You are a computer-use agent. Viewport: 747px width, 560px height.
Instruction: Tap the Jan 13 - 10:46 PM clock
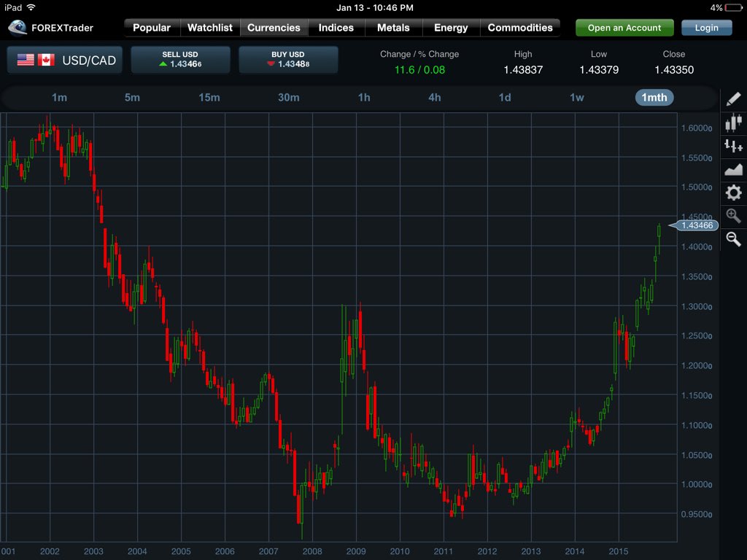(375, 7)
